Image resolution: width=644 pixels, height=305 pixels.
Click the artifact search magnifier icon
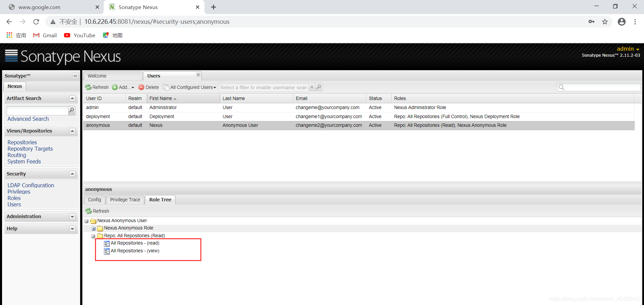pos(71,110)
